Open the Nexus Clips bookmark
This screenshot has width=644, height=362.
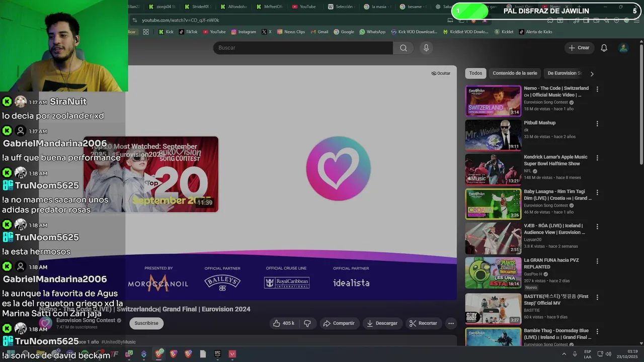pos(291,32)
